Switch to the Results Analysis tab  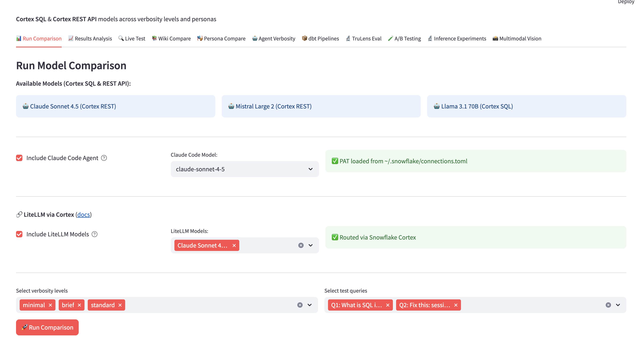point(90,38)
